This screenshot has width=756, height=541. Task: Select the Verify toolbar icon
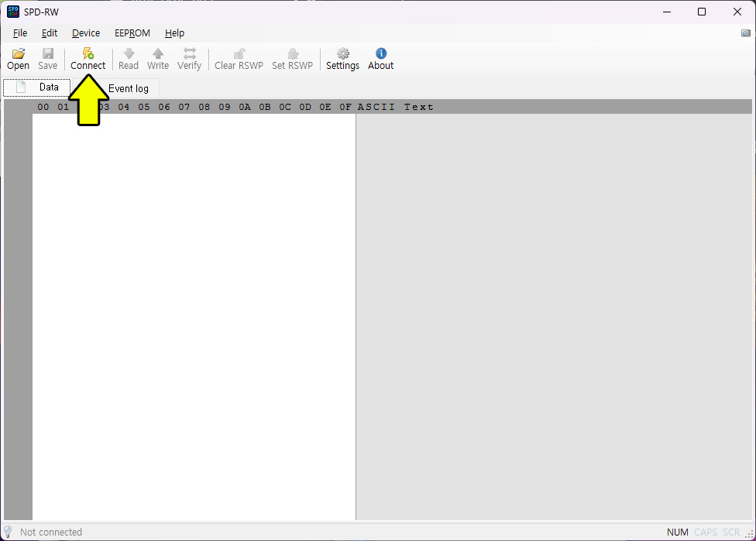189,53
